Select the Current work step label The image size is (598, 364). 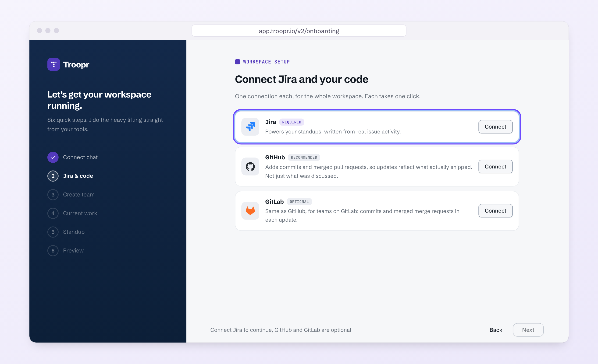[80, 213]
